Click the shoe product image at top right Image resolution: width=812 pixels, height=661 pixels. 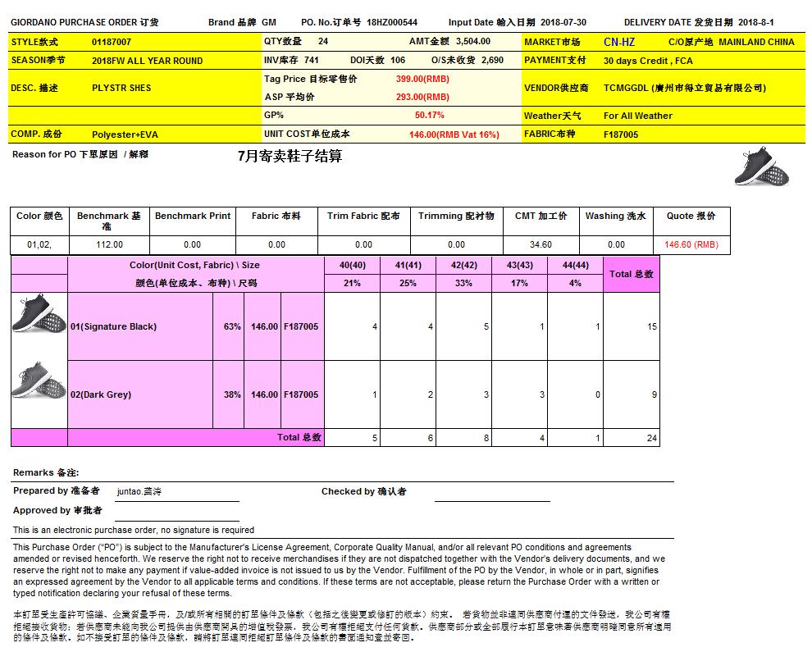click(762, 166)
